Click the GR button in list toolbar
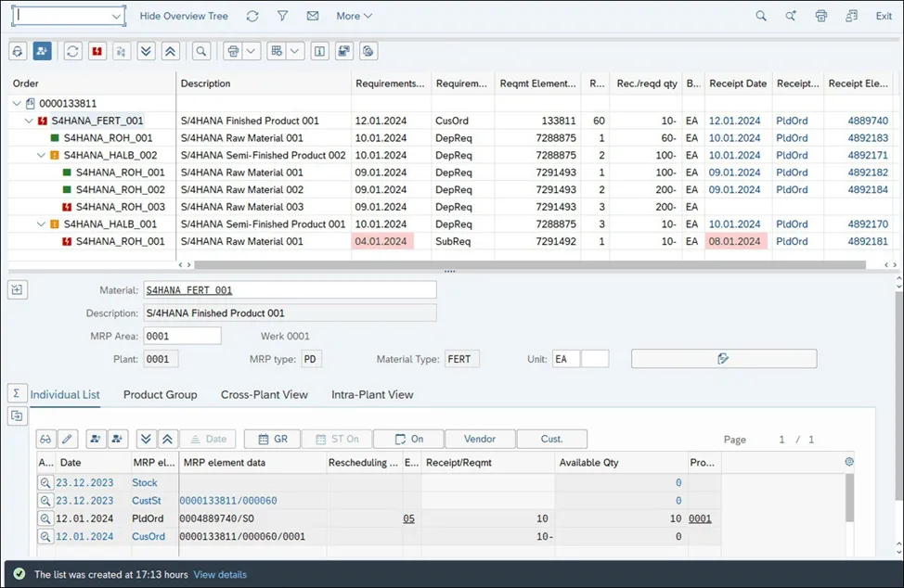Screen dimensions: 904x588 click(272, 439)
